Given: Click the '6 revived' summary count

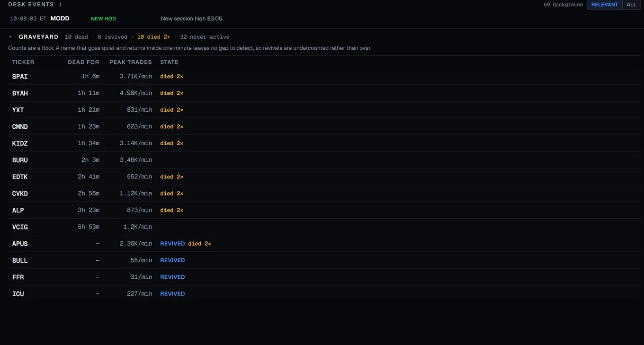Looking at the screenshot, I should (112, 37).
